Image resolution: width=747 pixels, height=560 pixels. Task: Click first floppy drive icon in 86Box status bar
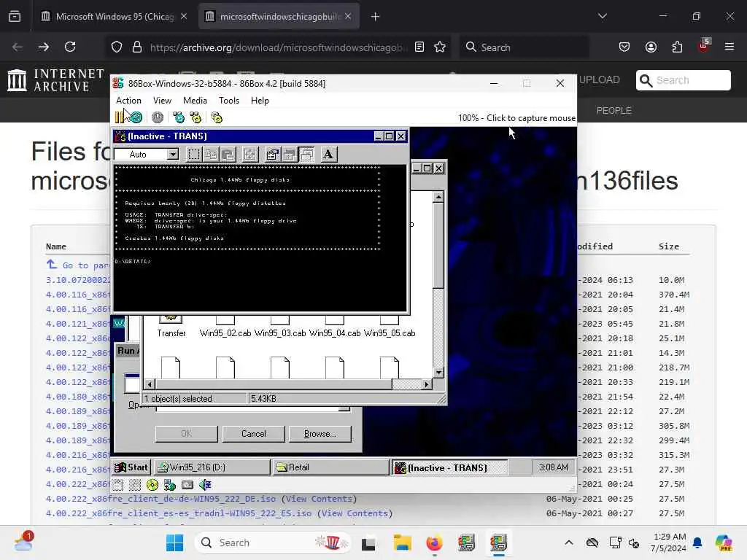click(x=118, y=485)
